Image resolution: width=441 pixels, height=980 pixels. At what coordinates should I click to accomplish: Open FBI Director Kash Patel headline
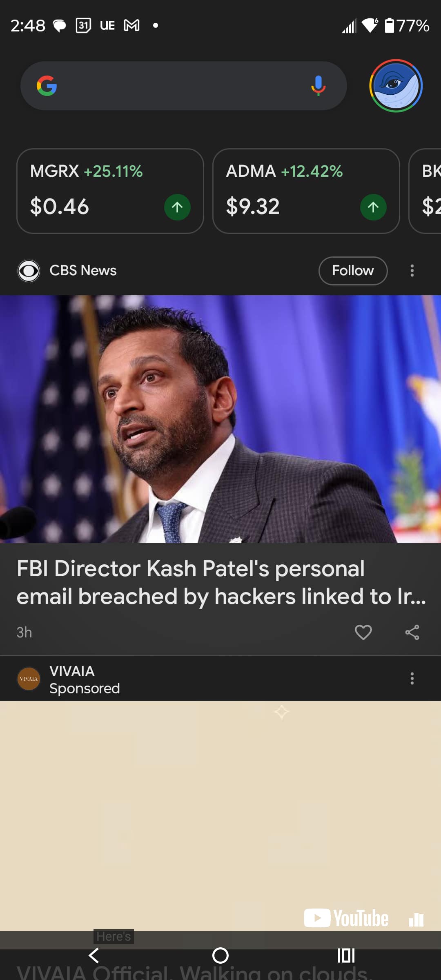pyautogui.click(x=220, y=582)
